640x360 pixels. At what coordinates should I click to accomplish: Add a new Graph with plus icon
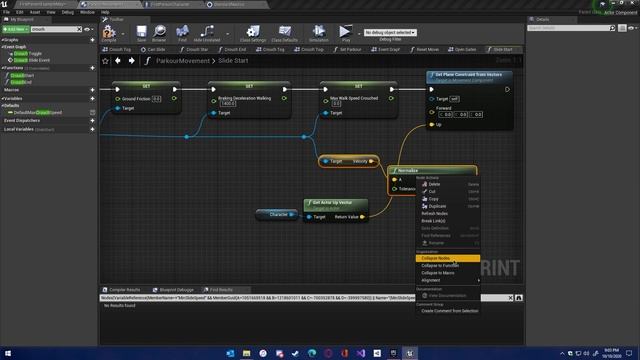[x=92, y=40]
